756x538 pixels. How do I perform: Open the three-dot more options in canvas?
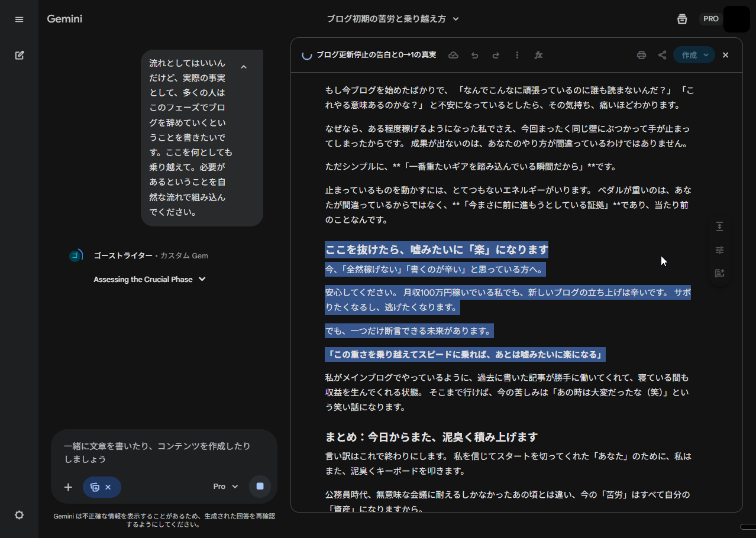517,55
